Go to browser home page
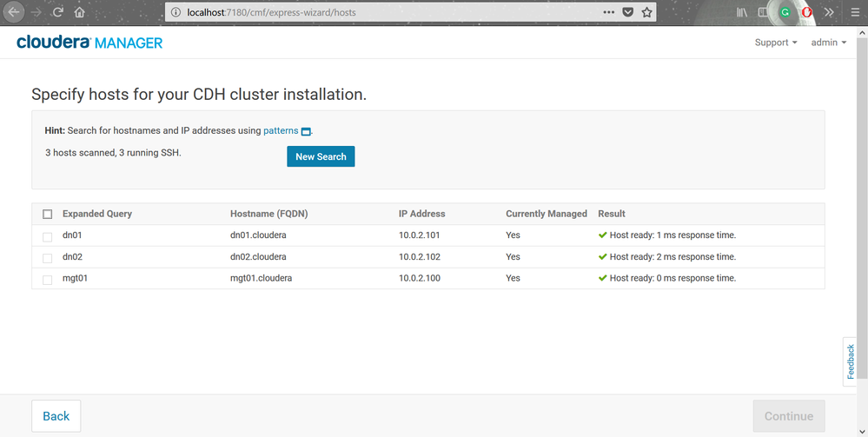Image resolution: width=868 pixels, height=437 pixels. pos(80,13)
